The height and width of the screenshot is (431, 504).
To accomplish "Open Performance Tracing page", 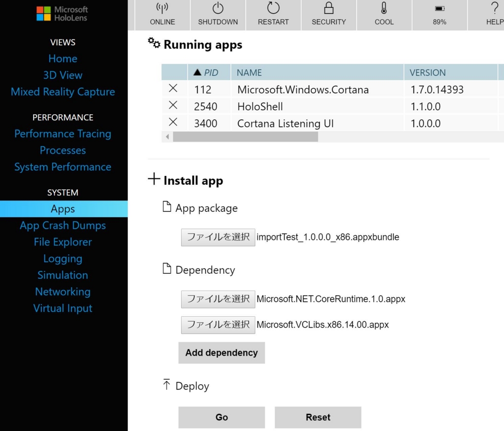I will coord(63,134).
